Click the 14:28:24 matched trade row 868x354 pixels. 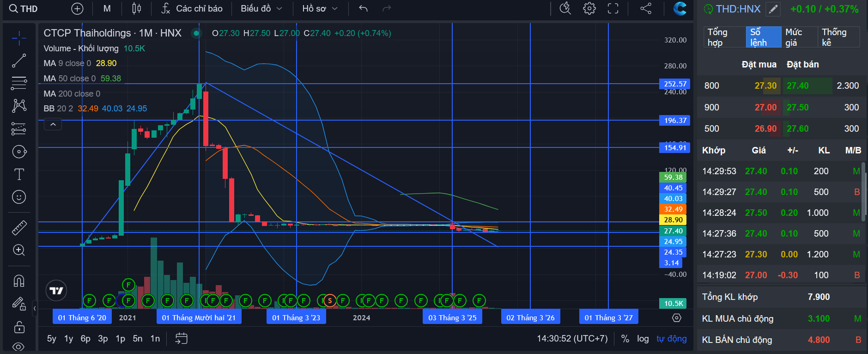tap(781, 213)
